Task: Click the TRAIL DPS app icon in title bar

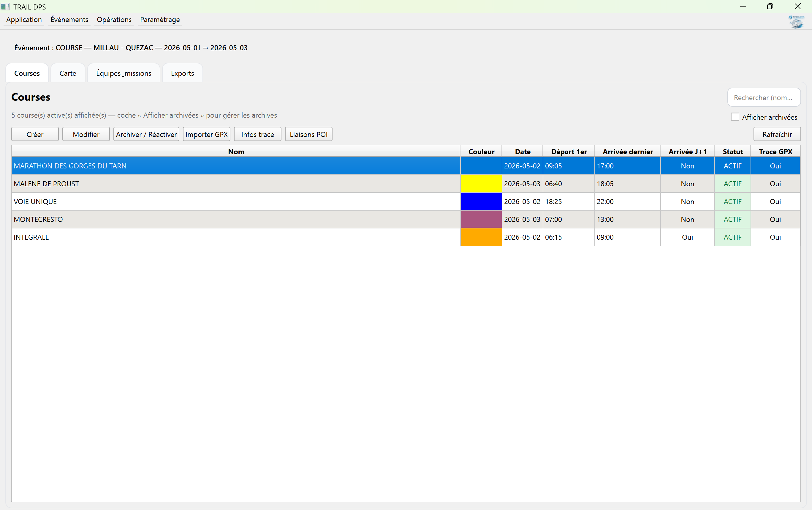Action: 5,7
